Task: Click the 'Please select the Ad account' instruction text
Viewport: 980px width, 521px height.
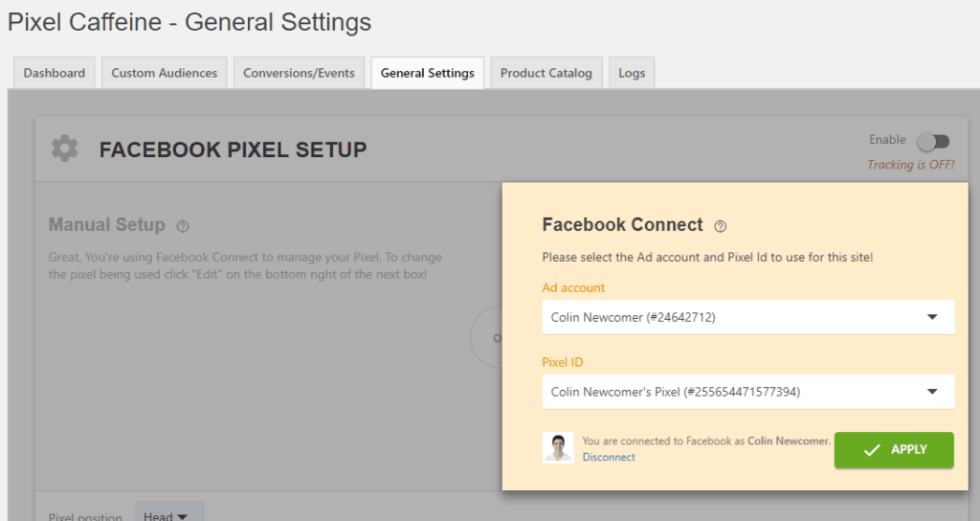Action: pos(707,257)
